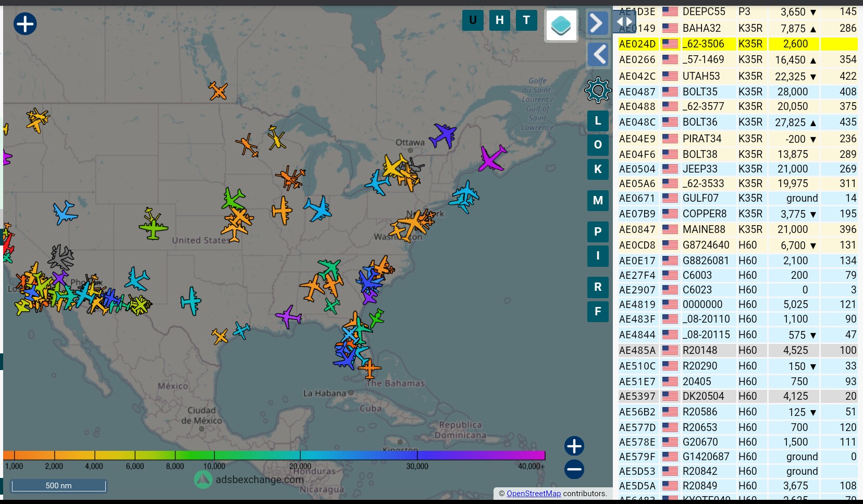Select the COPPER8 aircraft row
The image size is (863, 504).
(738, 214)
